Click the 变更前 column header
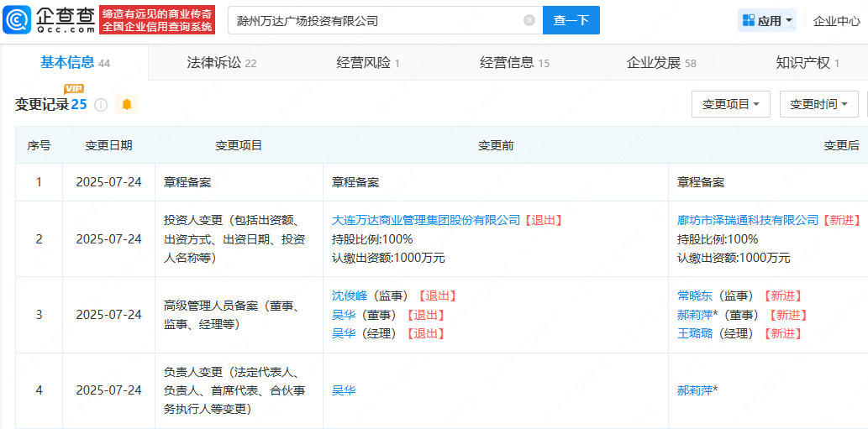Screen dimensions: 868x429 click(496, 145)
